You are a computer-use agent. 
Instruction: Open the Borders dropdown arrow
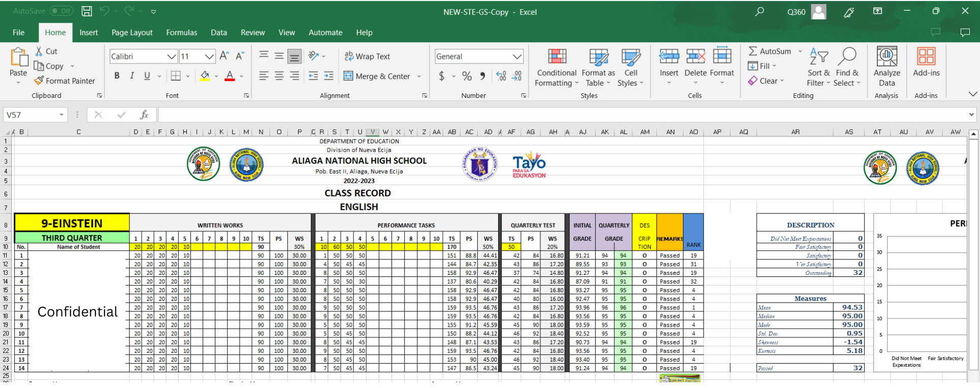[x=188, y=76]
